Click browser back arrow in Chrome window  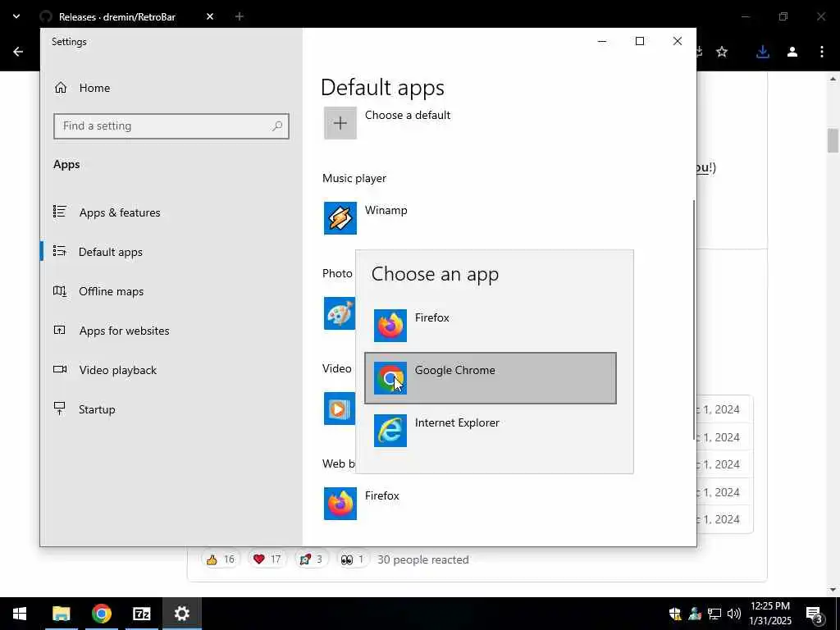coord(18,52)
